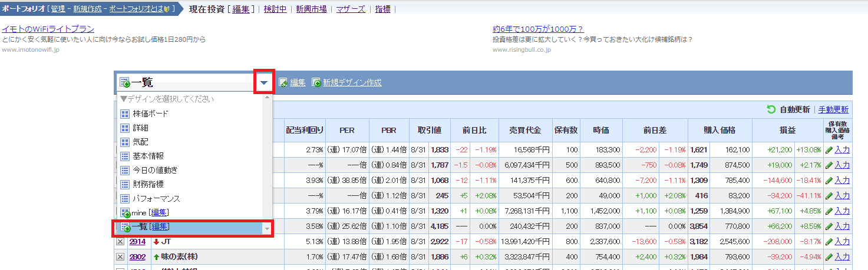Image resolution: width=868 pixels, height=270 pixels.
Task: Toggle the checkbox for stock 2914 JT
Action: point(120,242)
